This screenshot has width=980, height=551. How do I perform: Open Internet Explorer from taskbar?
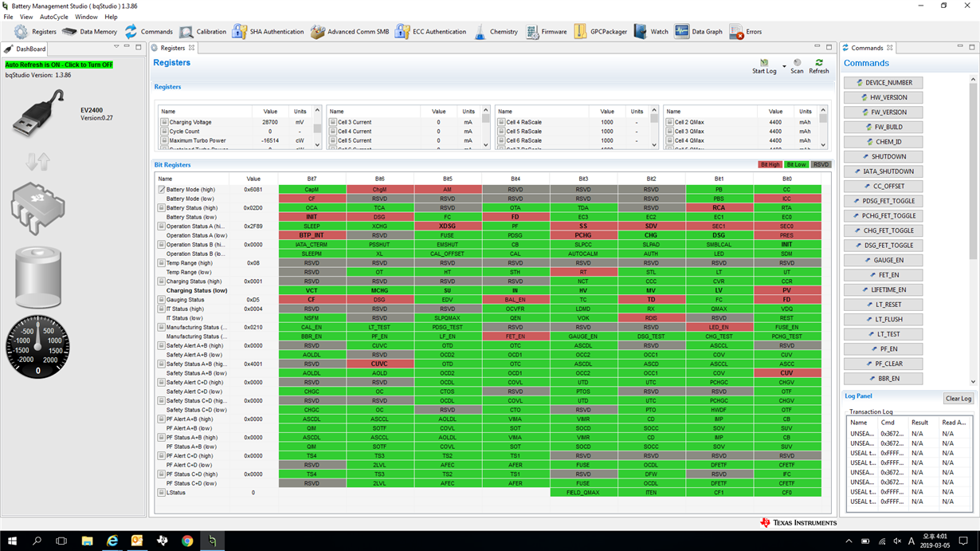click(112, 541)
